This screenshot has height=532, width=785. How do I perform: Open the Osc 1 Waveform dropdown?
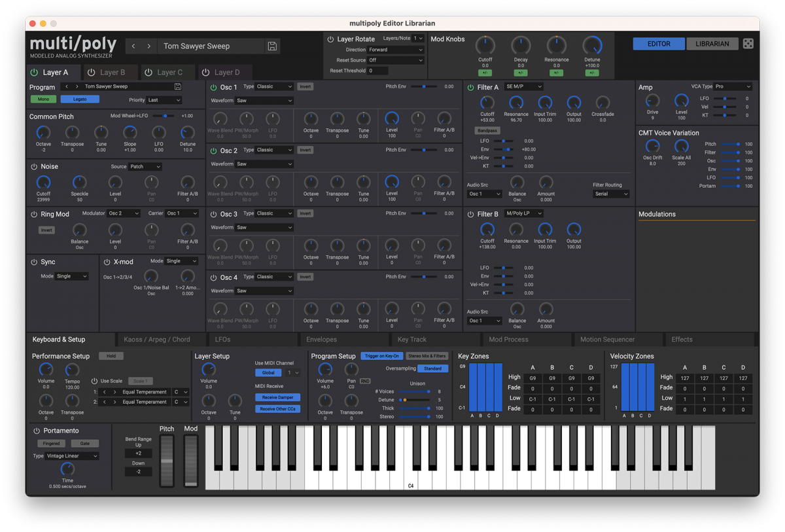click(x=264, y=101)
